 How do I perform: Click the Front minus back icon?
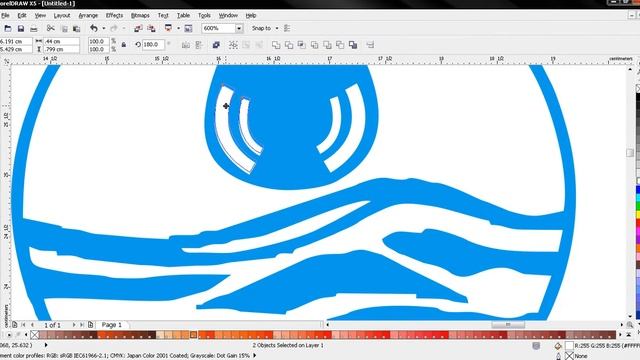coord(327,45)
